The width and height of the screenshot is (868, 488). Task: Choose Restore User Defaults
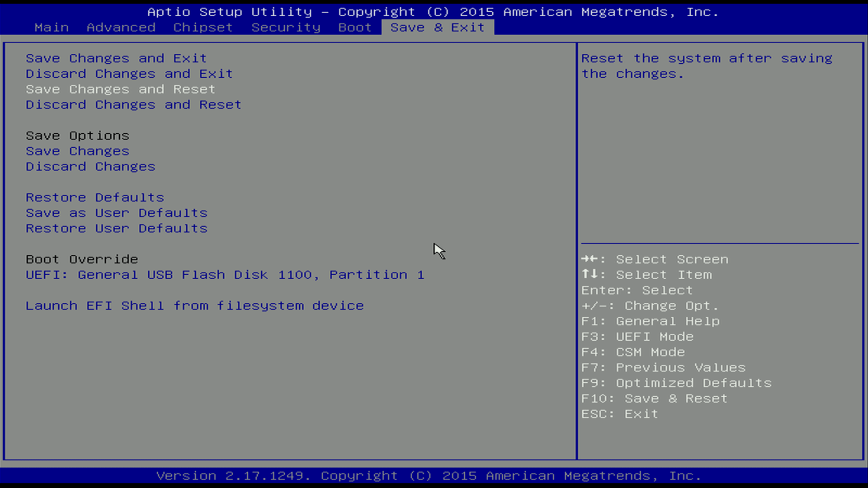pyautogui.click(x=116, y=228)
